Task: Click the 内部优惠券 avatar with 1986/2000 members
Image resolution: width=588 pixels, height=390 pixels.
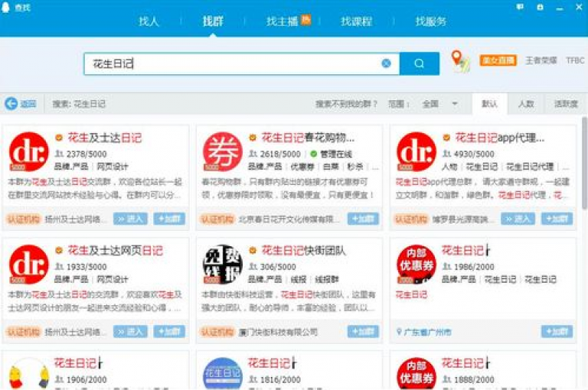Action: pyautogui.click(x=416, y=265)
